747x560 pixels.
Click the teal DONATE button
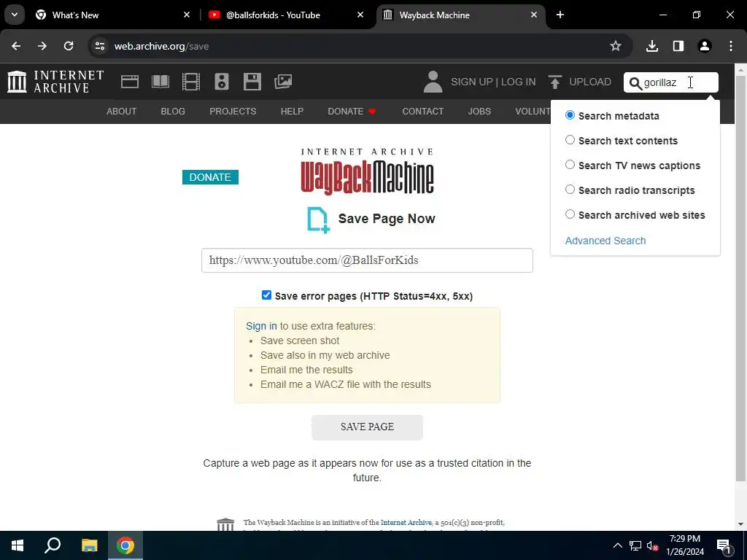(x=210, y=177)
